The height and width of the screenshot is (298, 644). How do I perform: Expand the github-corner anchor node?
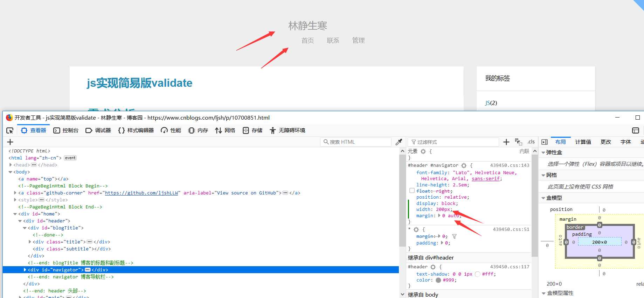point(15,193)
